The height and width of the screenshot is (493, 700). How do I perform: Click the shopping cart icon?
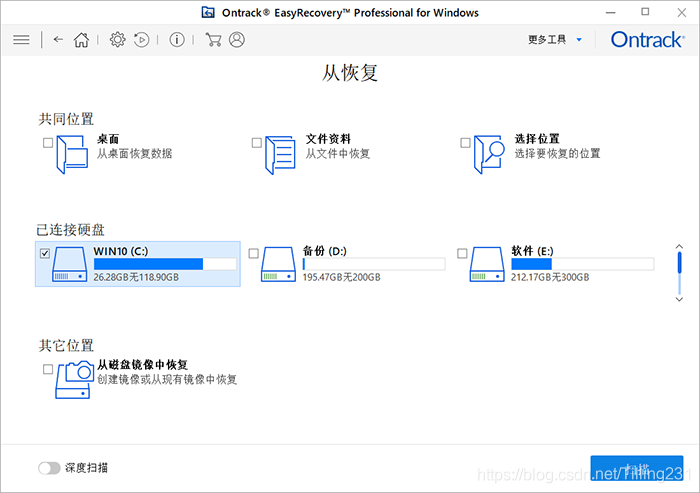click(213, 40)
